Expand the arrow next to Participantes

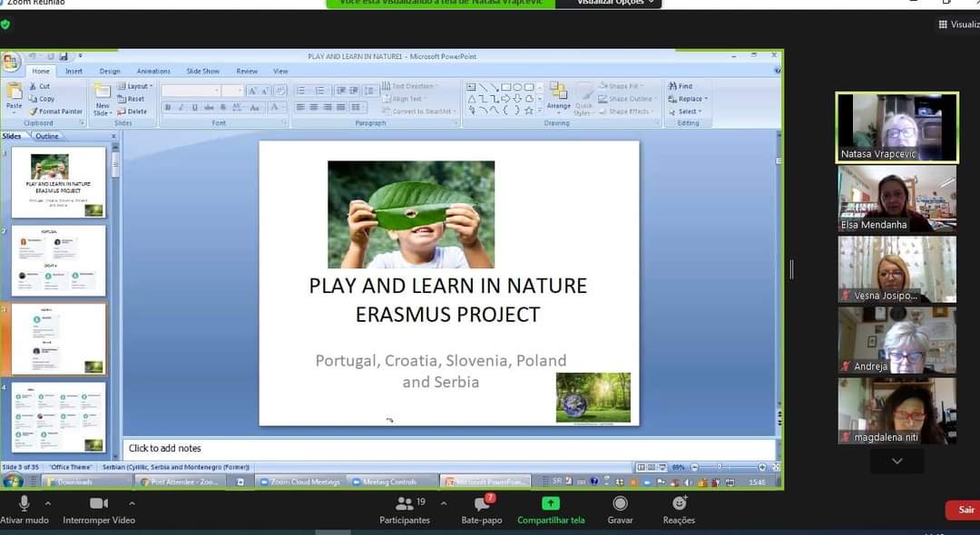pos(444,503)
